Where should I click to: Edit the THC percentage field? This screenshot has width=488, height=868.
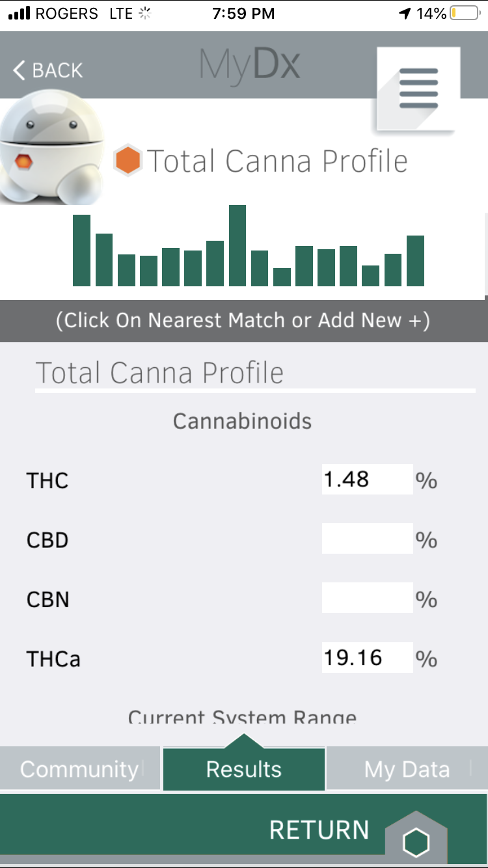pos(367,480)
